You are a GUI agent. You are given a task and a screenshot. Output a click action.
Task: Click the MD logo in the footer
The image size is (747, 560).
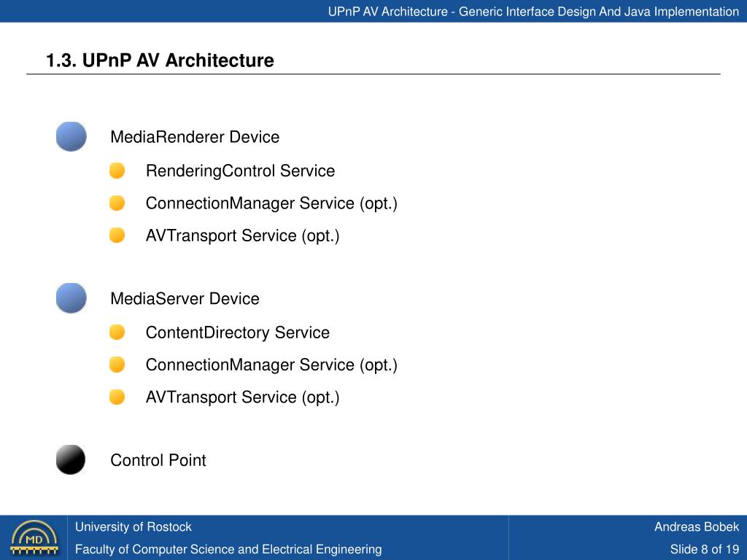[34, 537]
